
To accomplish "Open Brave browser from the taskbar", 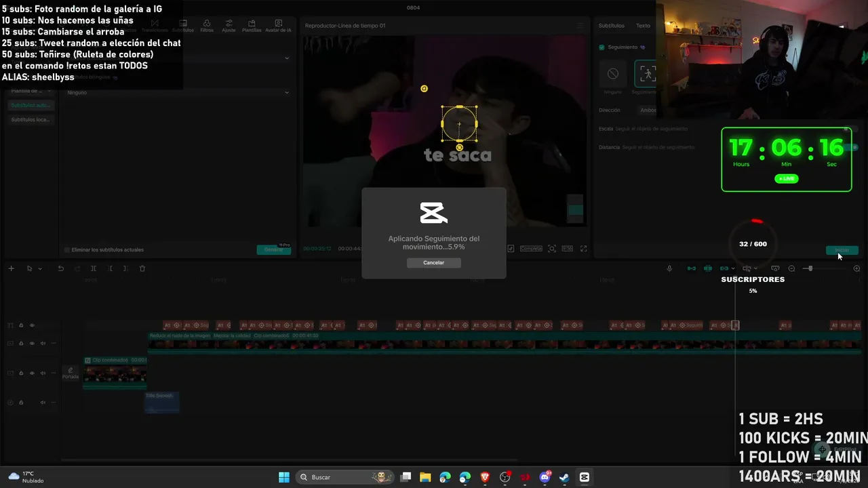I will tap(485, 477).
